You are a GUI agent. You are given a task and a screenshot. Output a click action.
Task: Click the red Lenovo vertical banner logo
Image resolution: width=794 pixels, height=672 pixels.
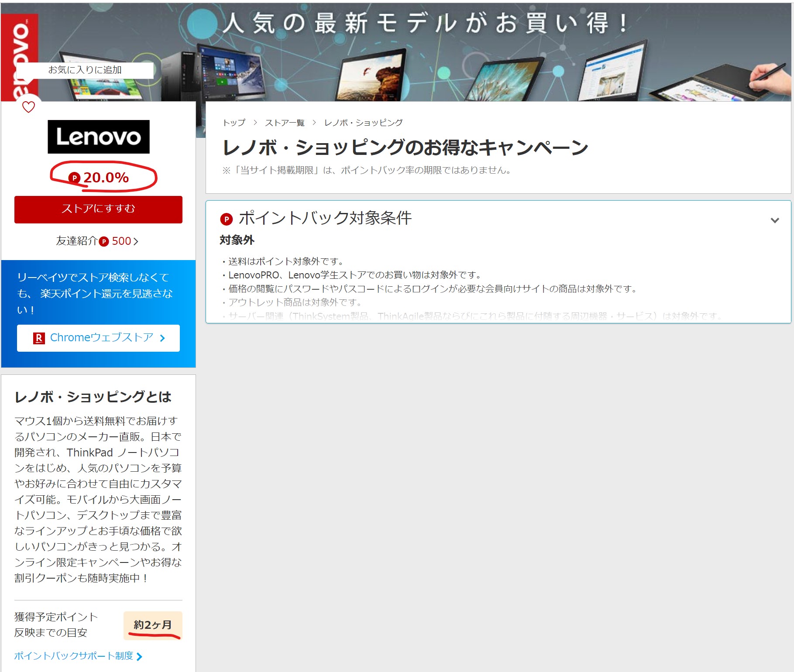pos(20,57)
